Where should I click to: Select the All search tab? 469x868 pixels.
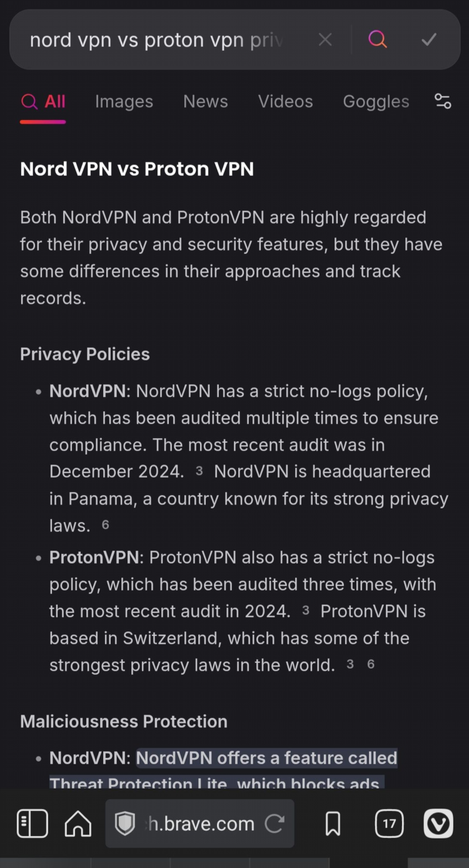pyautogui.click(x=43, y=101)
